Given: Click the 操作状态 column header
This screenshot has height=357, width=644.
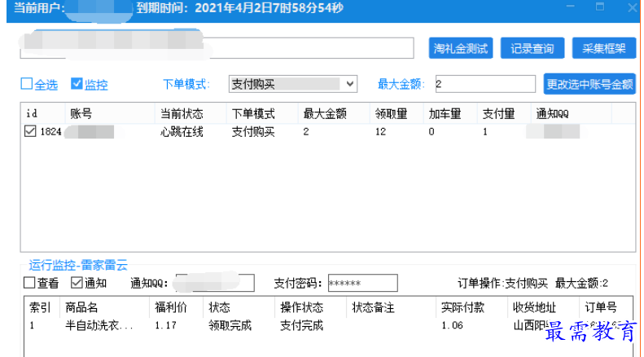Looking at the screenshot, I should [310, 307].
